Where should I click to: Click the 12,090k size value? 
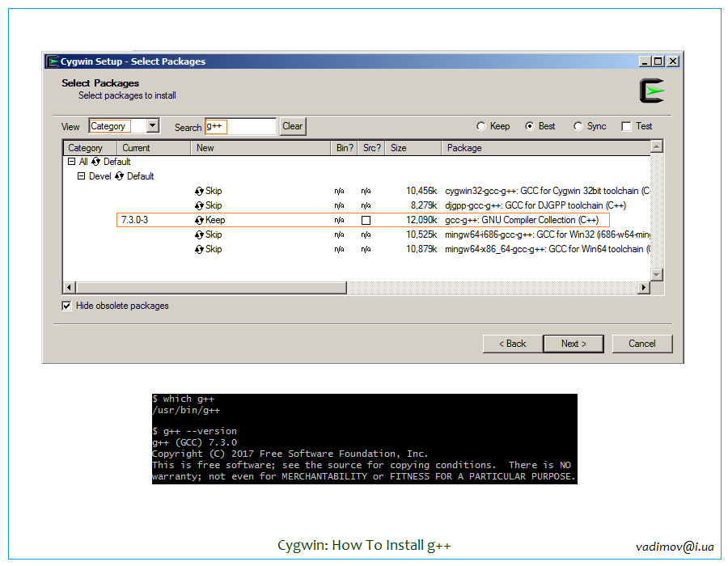(x=421, y=221)
